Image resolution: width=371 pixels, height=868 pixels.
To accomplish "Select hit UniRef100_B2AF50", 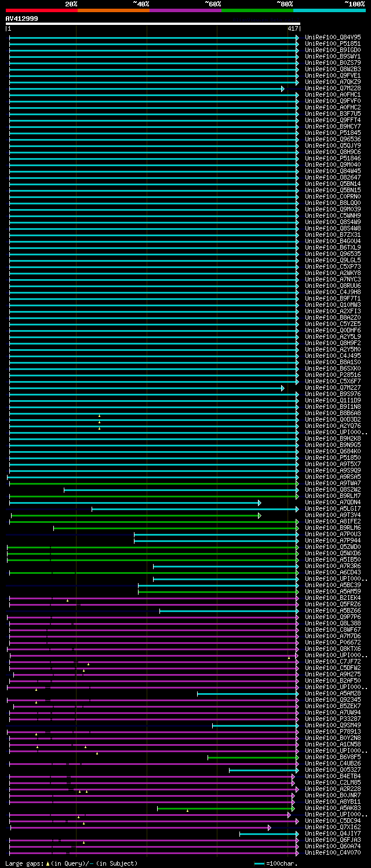I will point(332,680).
